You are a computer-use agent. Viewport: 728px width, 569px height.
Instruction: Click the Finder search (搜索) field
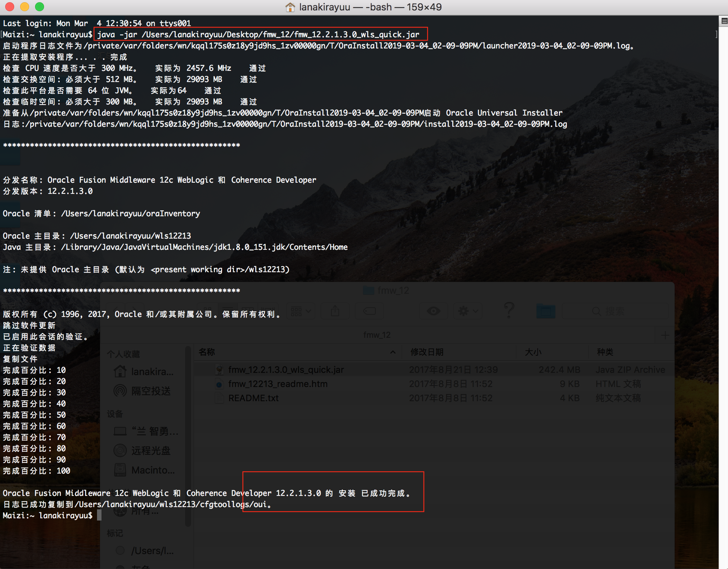616,311
